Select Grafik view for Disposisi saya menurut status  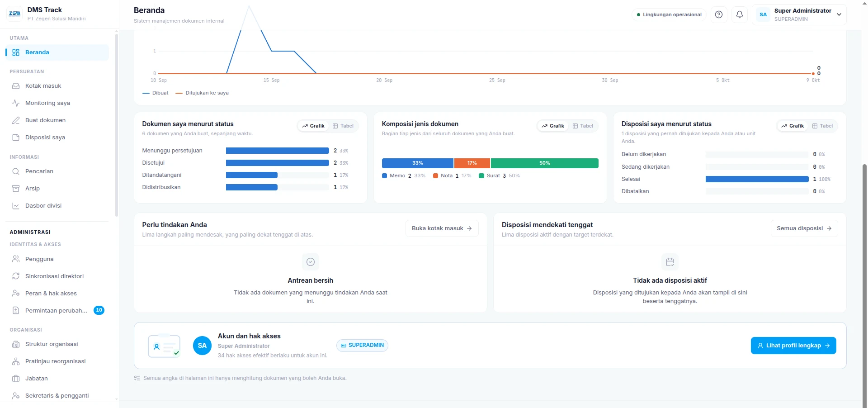[x=793, y=126]
